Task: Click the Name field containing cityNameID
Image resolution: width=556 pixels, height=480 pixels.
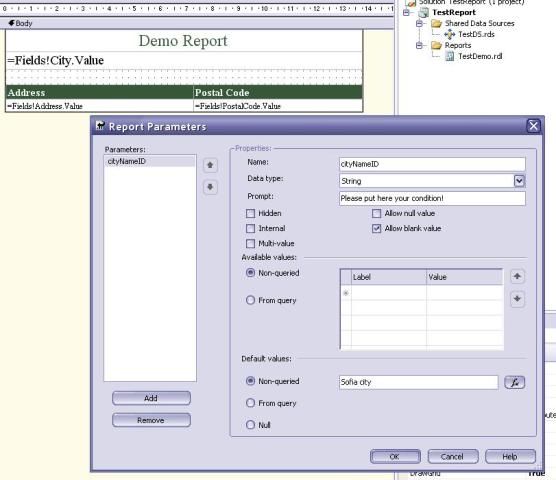Action: 432,164
